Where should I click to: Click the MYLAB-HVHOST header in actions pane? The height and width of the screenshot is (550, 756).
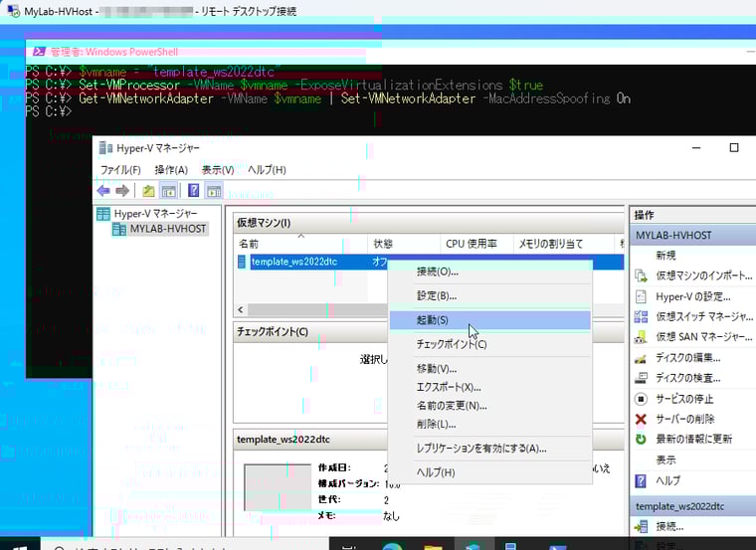click(693, 236)
